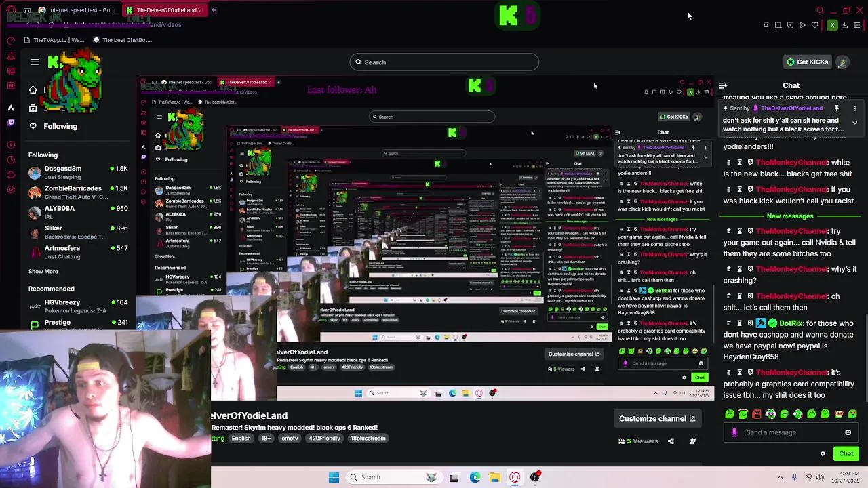Open TheTVApp.to bookmark

click(x=54, y=40)
